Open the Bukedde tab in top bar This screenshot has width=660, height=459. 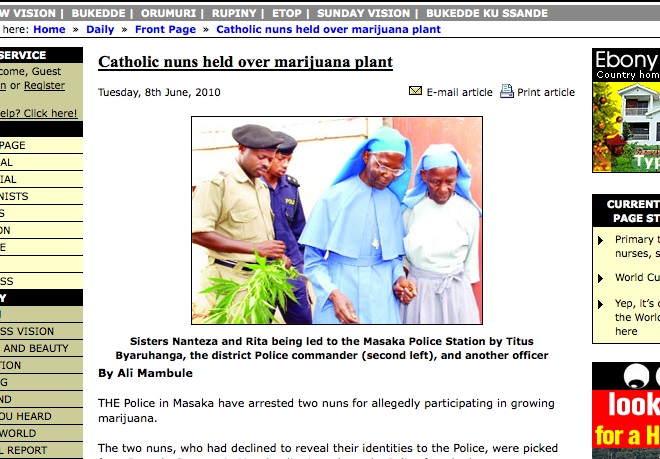coord(98,13)
